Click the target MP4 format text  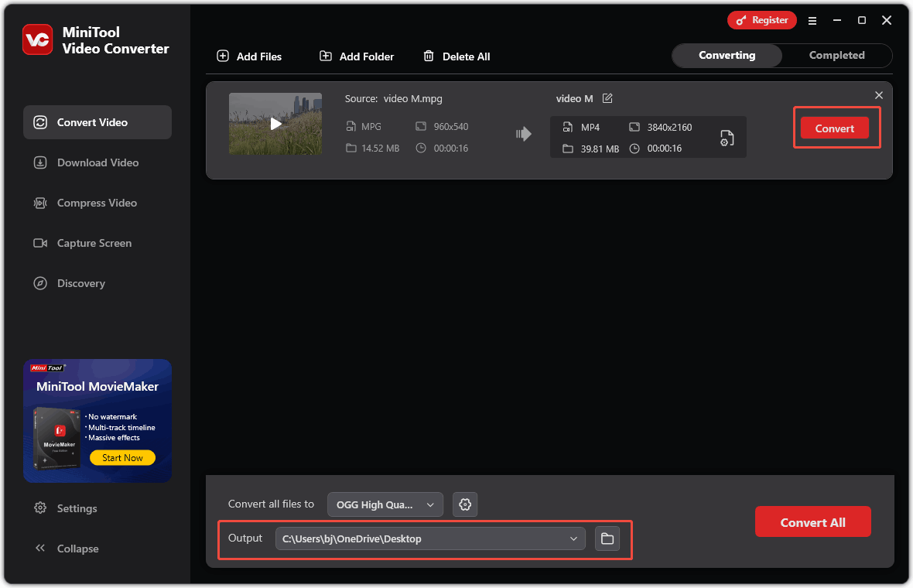(x=590, y=127)
